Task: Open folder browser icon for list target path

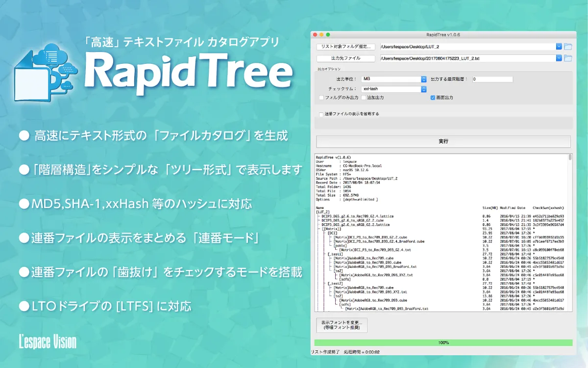Action: click(x=568, y=47)
